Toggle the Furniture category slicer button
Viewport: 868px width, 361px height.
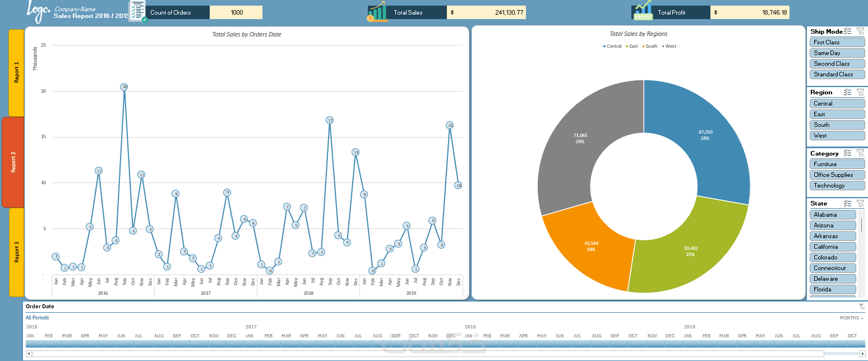coord(837,164)
